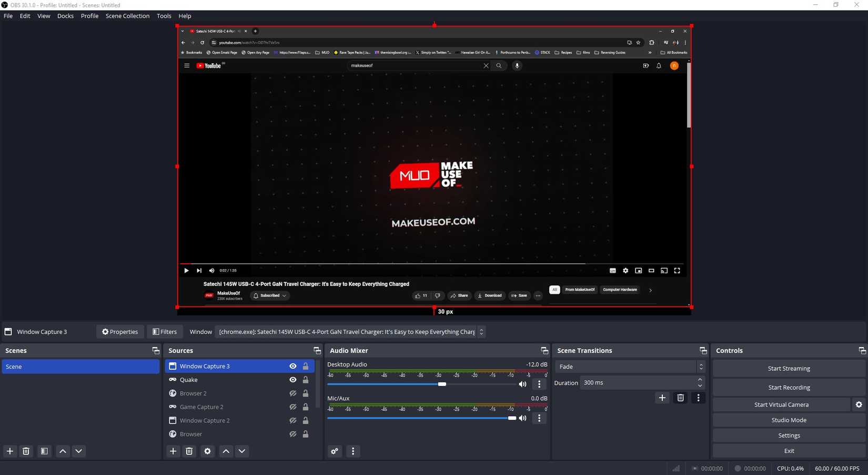Open the Tools menu
The height and width of the screenshot is (475, 868).
point(164,16)
